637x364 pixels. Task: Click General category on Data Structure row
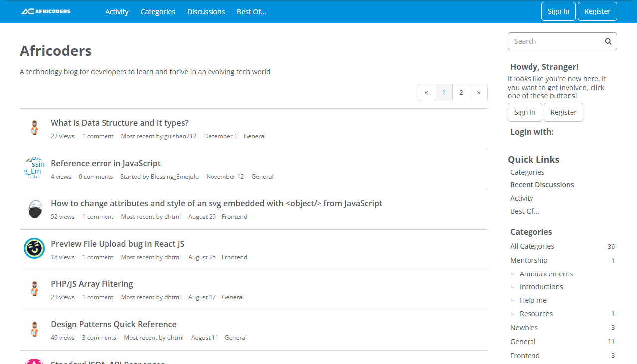[x=255, y=136]
